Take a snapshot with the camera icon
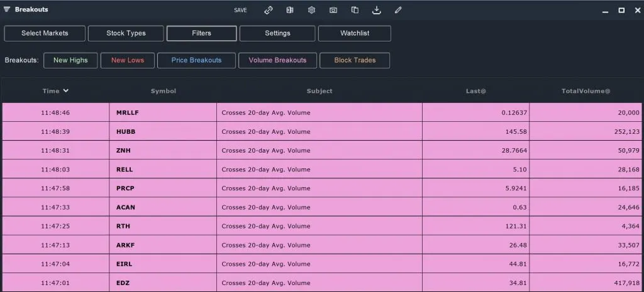Image resolution: width=644 pixels, height=292 pixels. pos(333,10)
